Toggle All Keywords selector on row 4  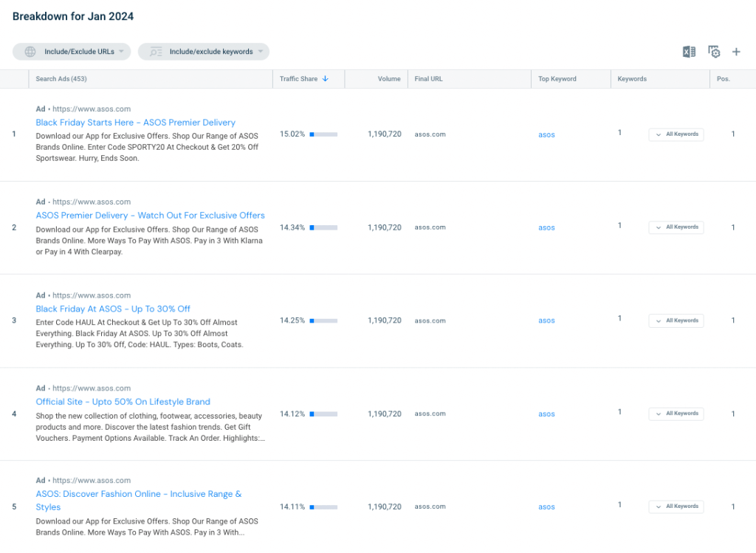pos(676,413)
